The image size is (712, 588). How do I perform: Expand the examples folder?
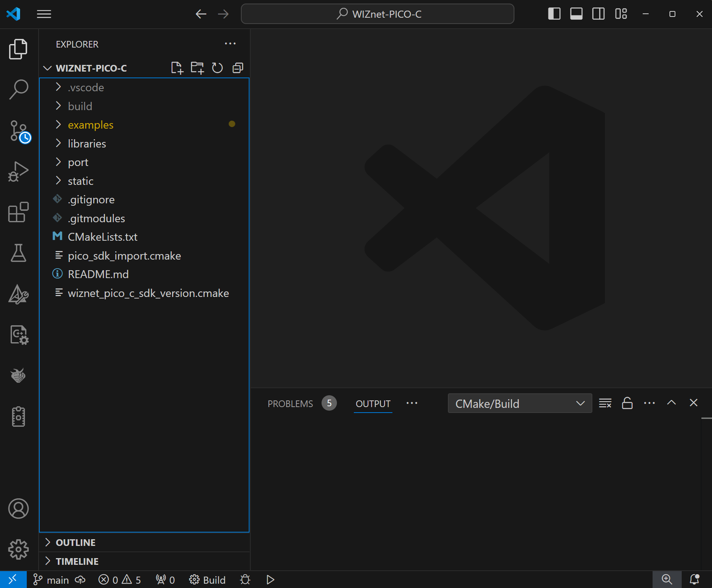144,125
